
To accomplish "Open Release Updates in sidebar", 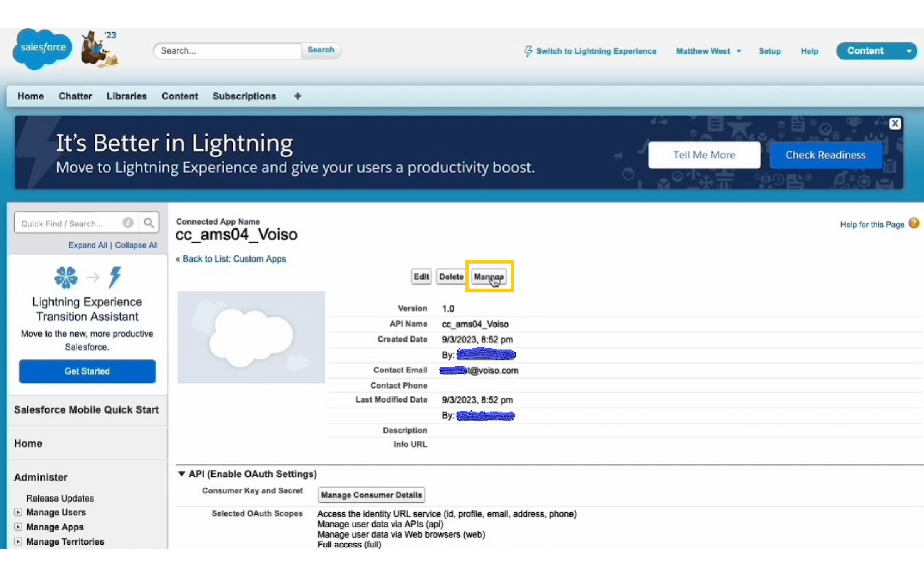I will (60, 498).
